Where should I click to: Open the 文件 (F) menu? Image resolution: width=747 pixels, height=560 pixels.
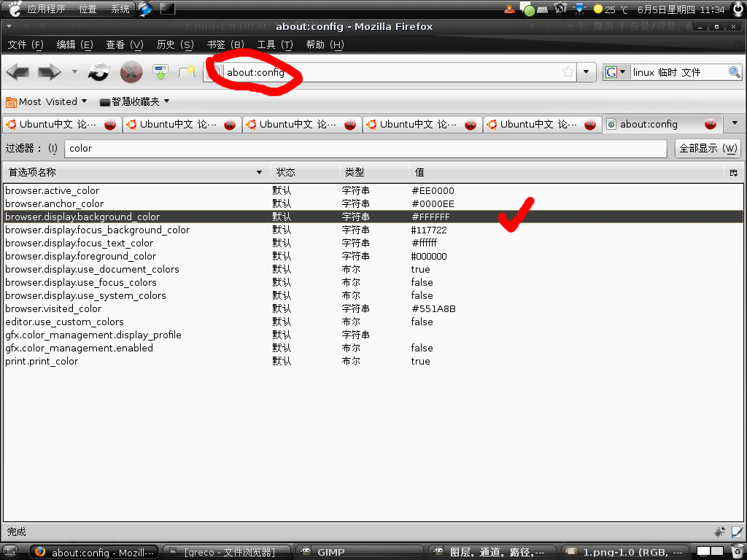point(26,44)
